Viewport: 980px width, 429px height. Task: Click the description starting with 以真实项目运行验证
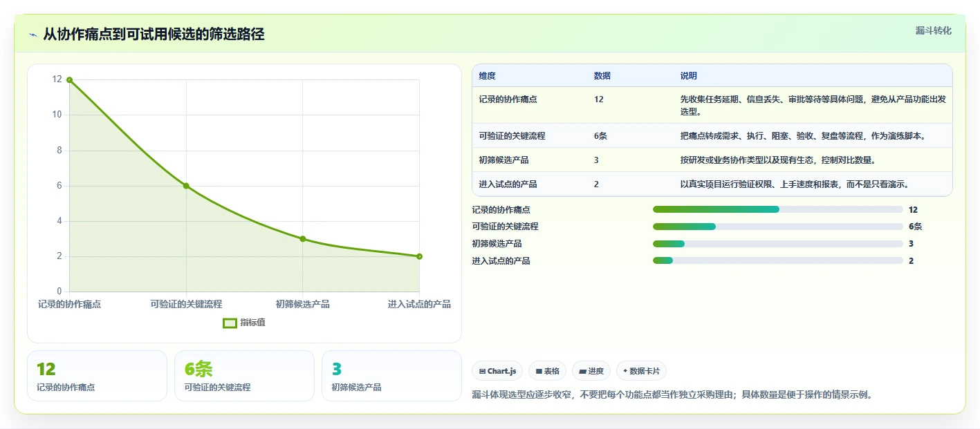795,184
